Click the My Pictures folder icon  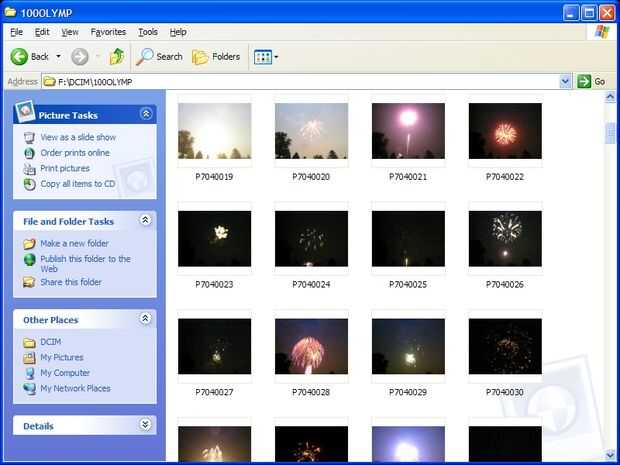coord(29,358)
